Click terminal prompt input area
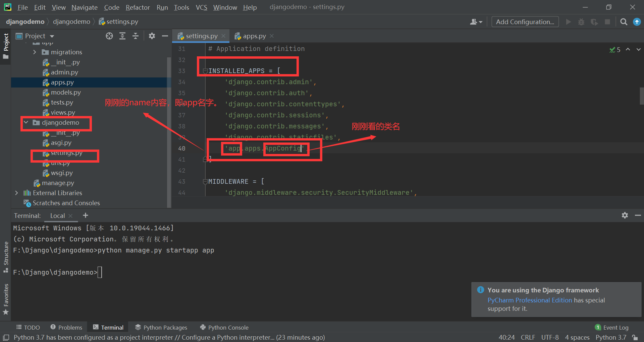The height and width of the screenshot is (342, 644). [x=100, y=272]
